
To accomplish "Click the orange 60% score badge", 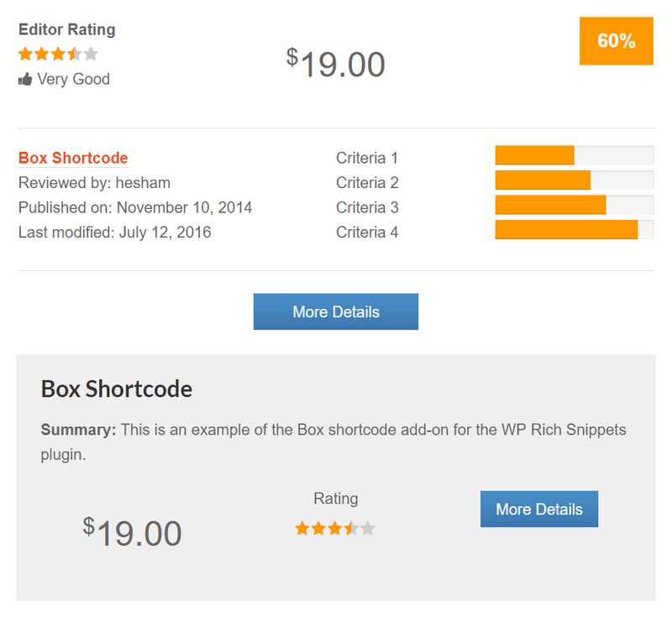I will 615,42.
